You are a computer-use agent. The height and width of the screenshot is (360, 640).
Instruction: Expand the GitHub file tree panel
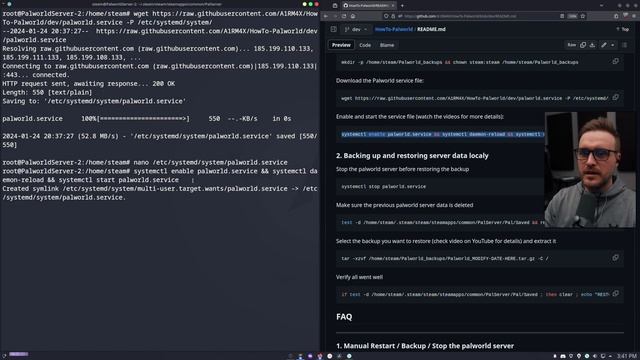click(x=333, y=29)
